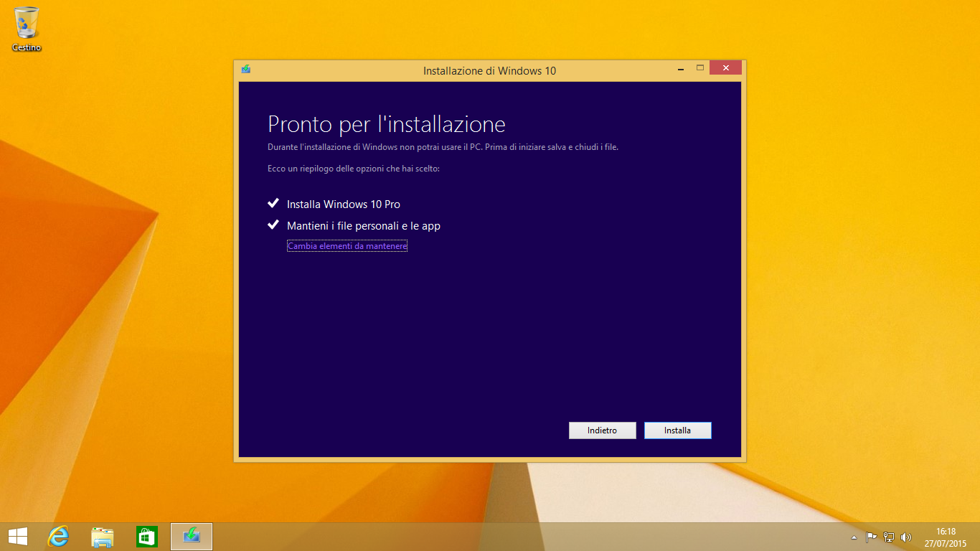Click the setup icon in the window title bar
The height and width of the screenshot is (551, 980).
click(x=245, y=67)
